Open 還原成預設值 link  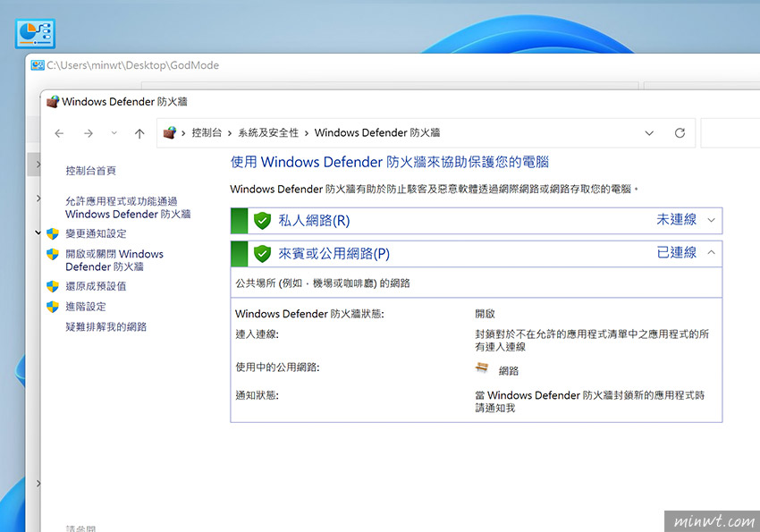[96, 286]
